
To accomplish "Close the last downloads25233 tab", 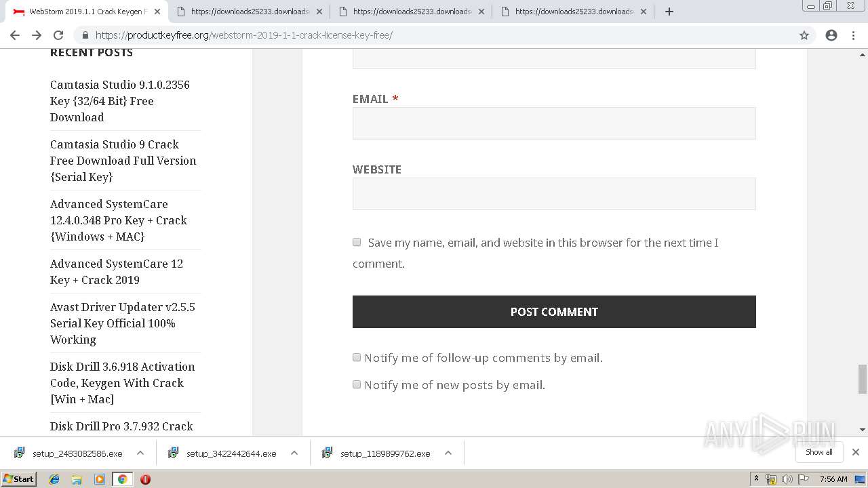I will (644, 12).
